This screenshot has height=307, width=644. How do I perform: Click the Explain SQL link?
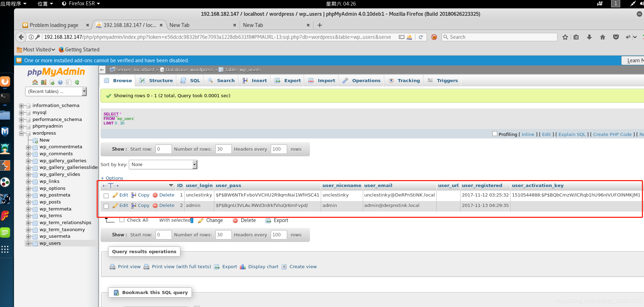572,134
